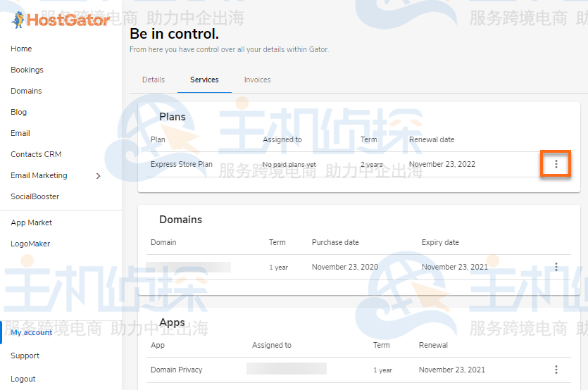
Task: Open the Support page
Action: (25, 356)
